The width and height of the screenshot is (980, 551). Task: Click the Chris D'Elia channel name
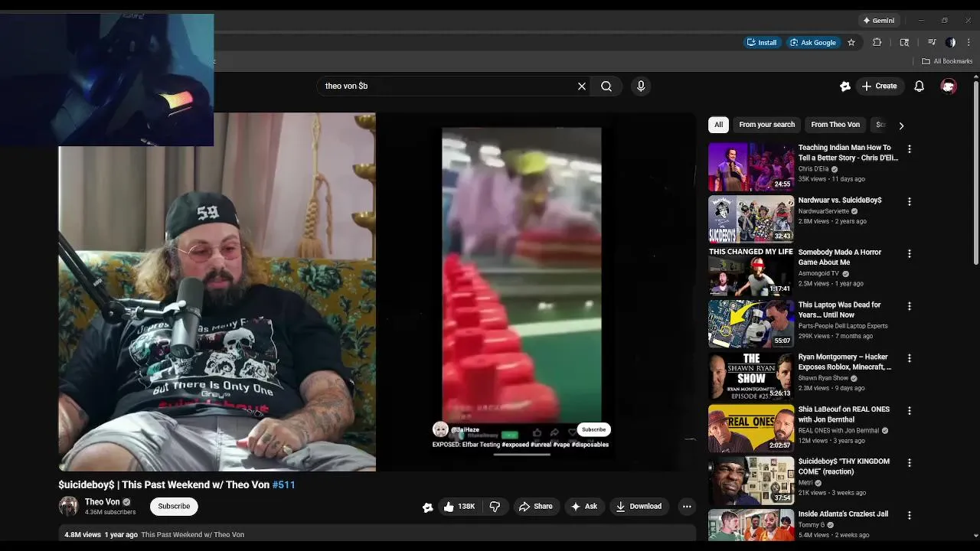[813, 169]
